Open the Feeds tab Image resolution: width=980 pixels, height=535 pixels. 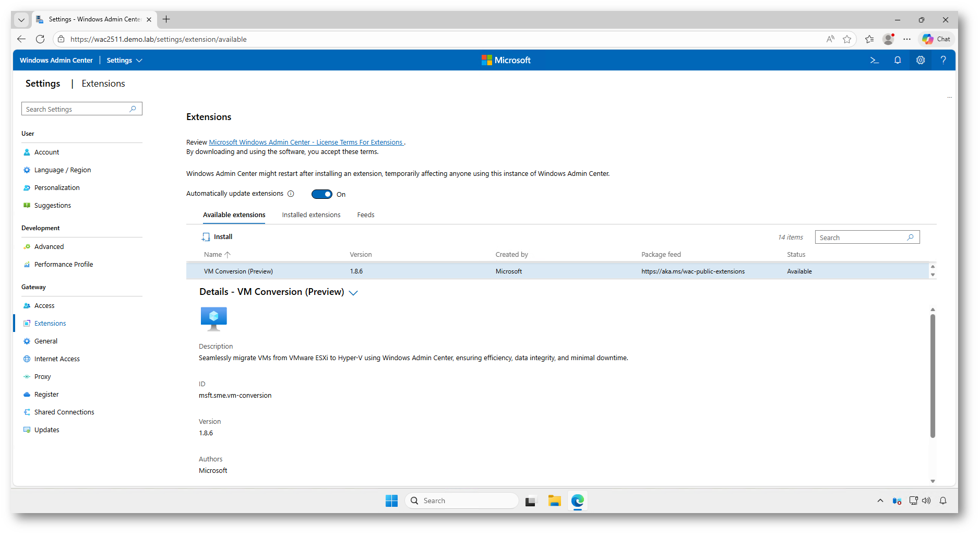pos(365,215)
